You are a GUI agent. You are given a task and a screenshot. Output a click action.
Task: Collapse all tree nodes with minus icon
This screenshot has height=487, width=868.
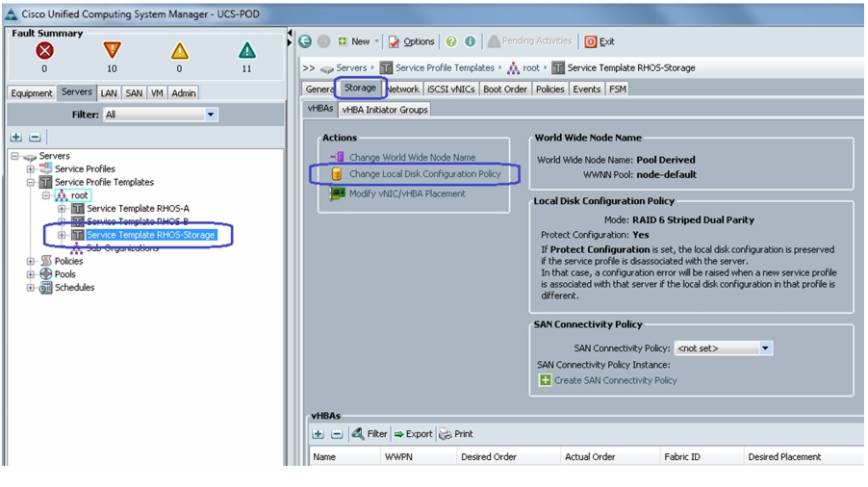pos(35,137)
